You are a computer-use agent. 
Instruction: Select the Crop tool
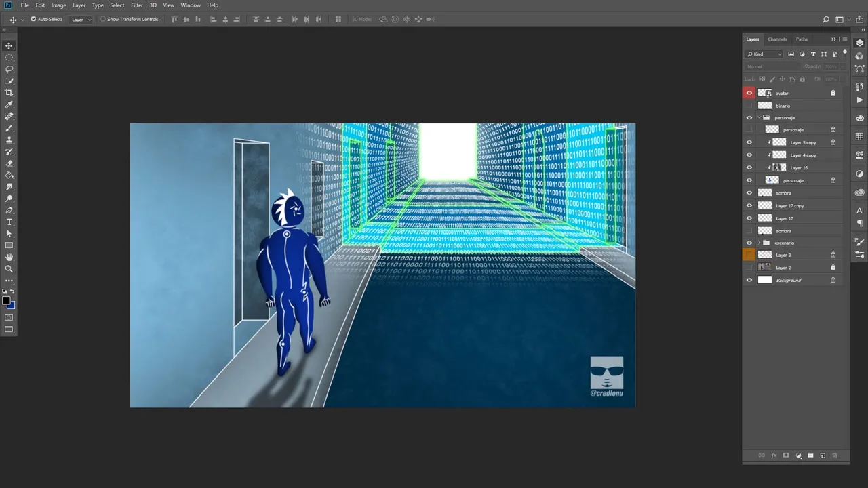(x=9, y=93)
